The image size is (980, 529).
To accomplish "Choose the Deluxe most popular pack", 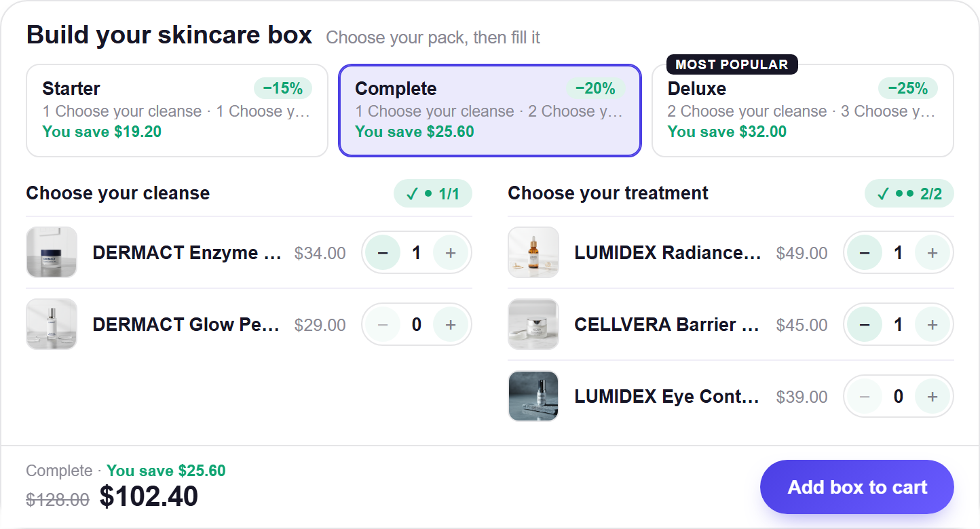I will 803,111.
